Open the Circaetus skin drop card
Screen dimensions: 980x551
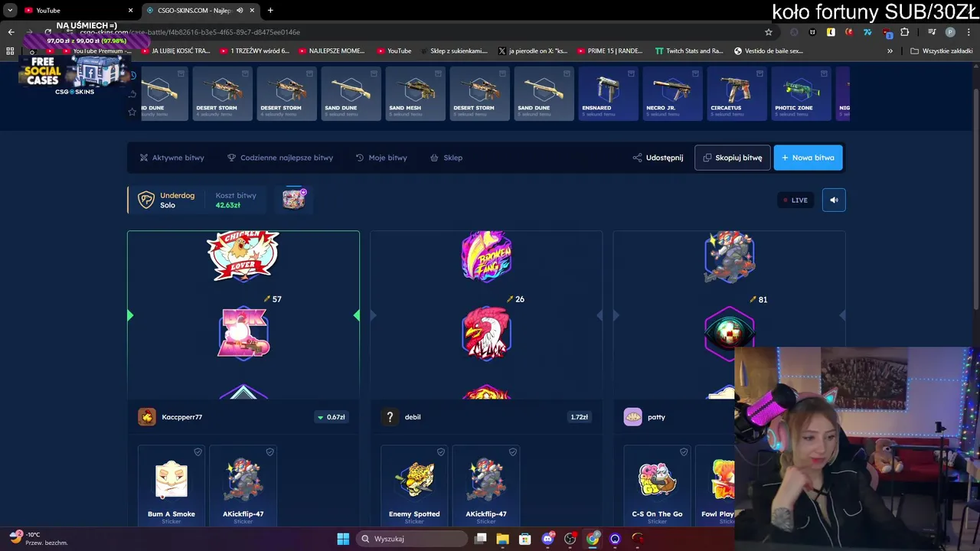pos(737,93)
